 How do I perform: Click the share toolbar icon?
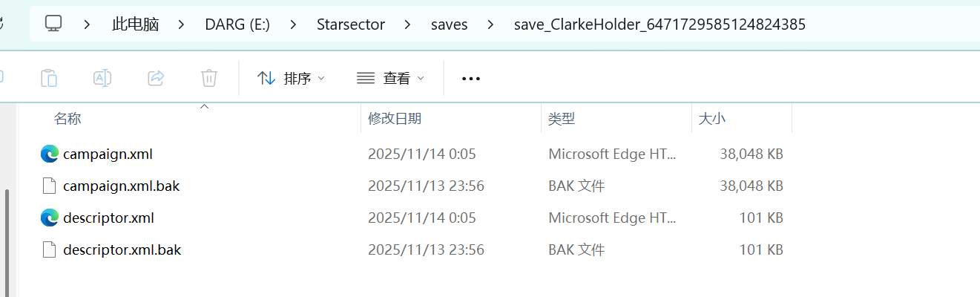tap(156, 78)
